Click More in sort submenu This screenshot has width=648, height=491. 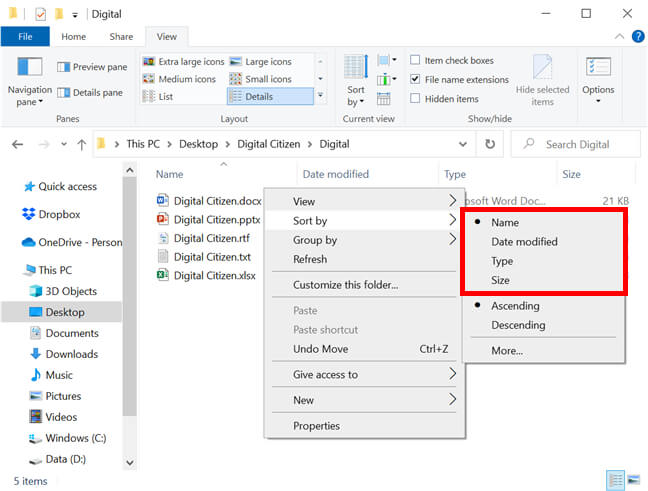(543, 350)
